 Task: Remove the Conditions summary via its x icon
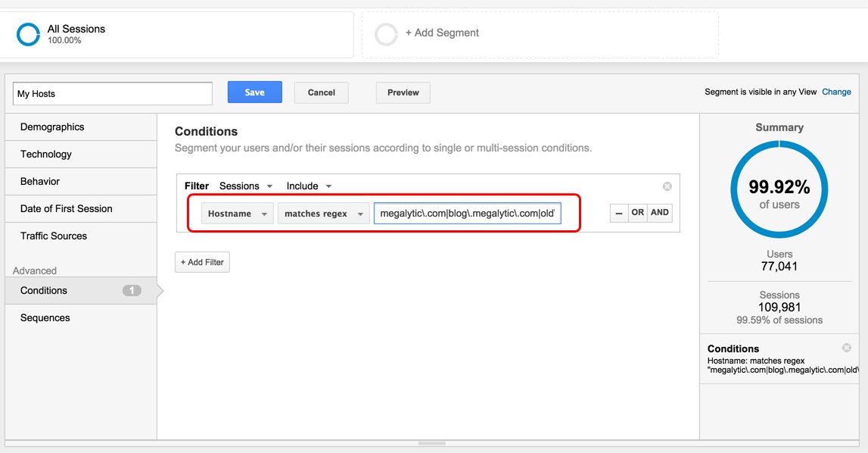pyautogui.click(x=845, y=348)
